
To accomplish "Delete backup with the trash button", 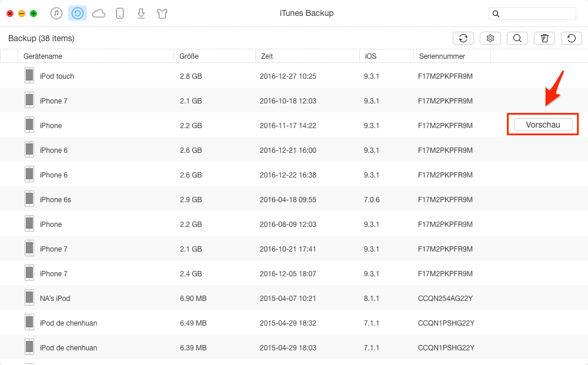I will tap(544, 38).
